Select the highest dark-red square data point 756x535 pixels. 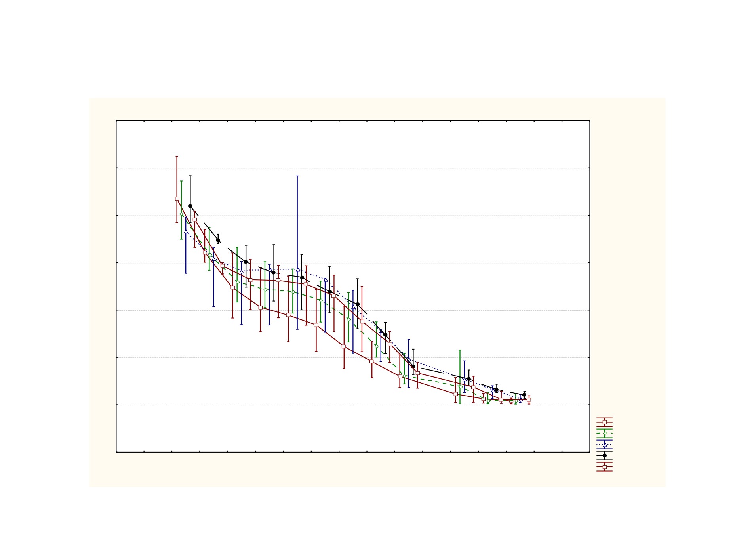tap(177, 199)
